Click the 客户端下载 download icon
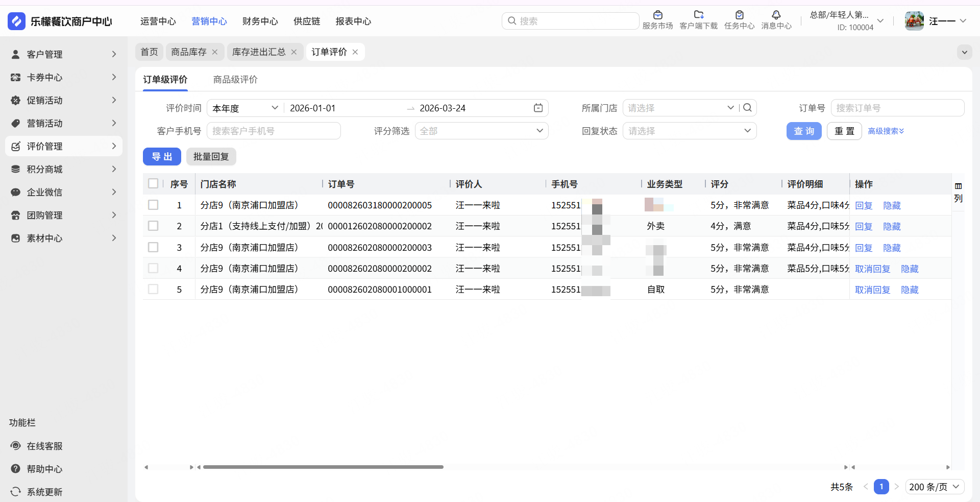The width and height of the screenshot is (980, 502). 698,15
